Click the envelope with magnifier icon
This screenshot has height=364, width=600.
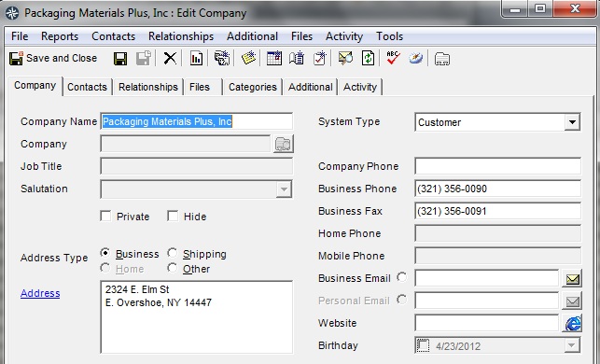[345, 59]
